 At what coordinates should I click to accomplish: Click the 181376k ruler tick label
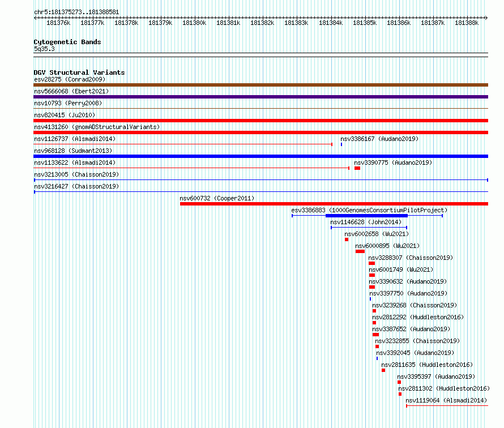point(58,23)
